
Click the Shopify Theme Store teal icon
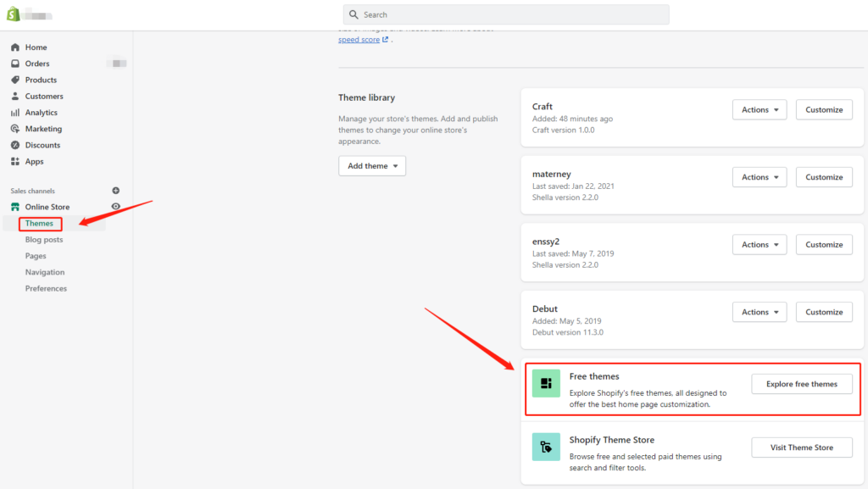click(546, 447)
